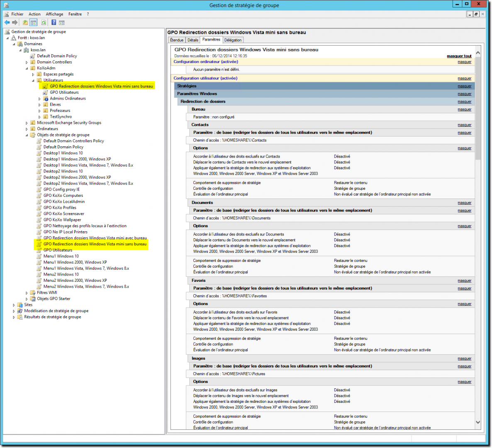Click the Admins Ordinateurs folder icon with blue badge
Image resolution: width=492 pixels, height=448 pixels.
coord(46,99)
